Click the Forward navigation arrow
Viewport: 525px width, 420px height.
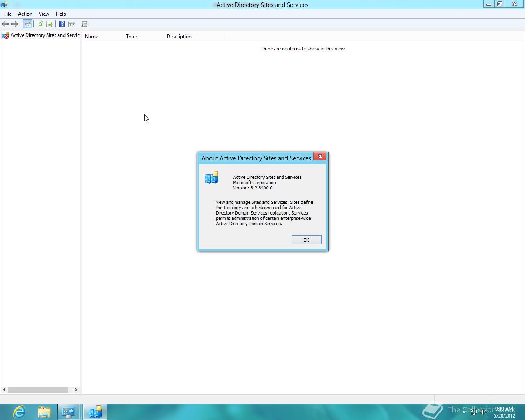[x=15, y=24]
